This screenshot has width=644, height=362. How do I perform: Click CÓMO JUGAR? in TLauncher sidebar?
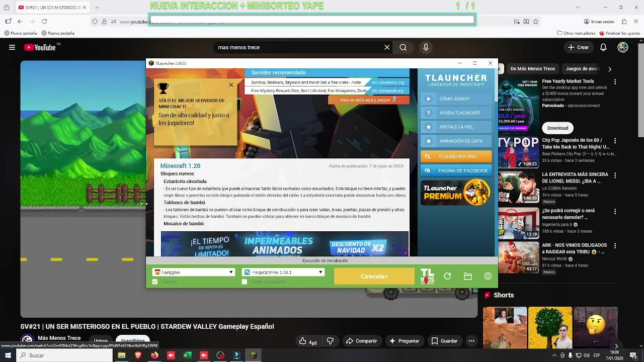(456, 99)
